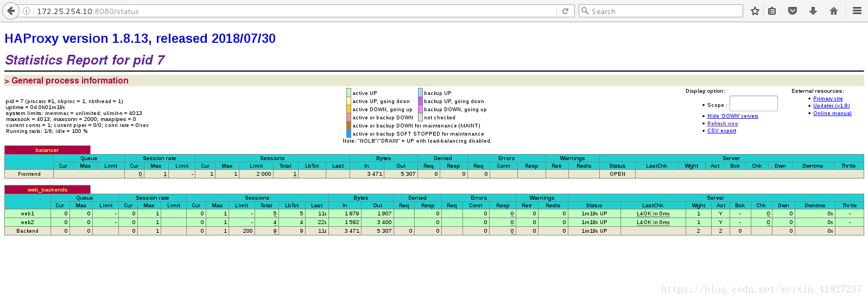Click the Refresh now link
Screen dimensions: 868x300
coord(723,124)
